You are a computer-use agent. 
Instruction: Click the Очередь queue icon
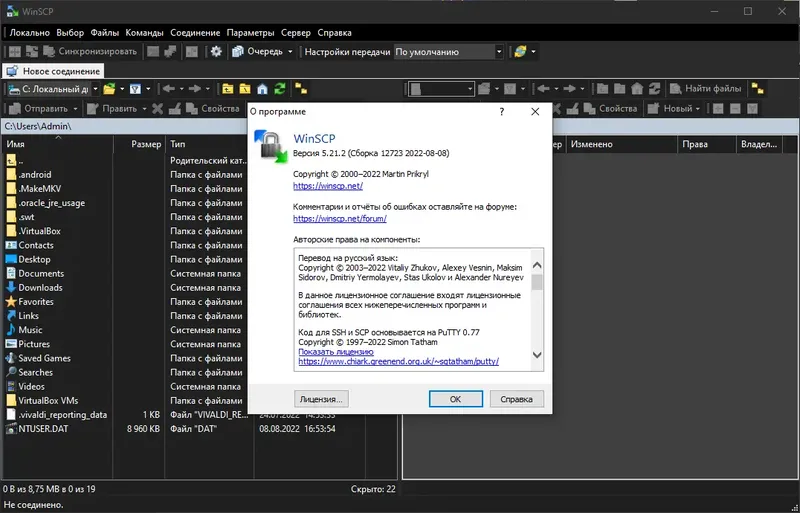pos(238,52)
